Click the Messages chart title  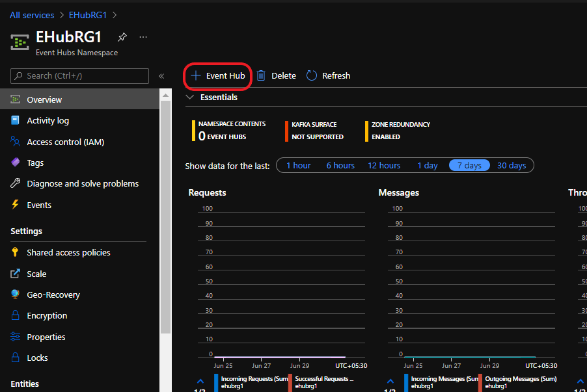tap(399, 192)
